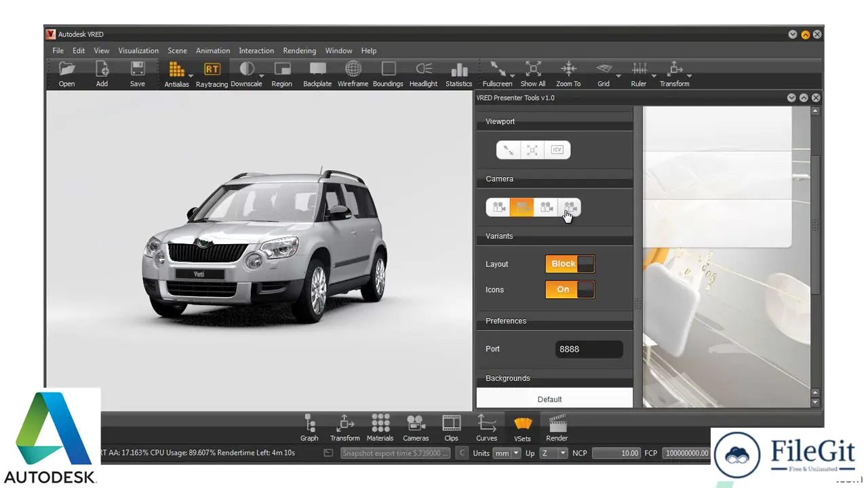
Task: Open the View menu
Action: (102, 51)
